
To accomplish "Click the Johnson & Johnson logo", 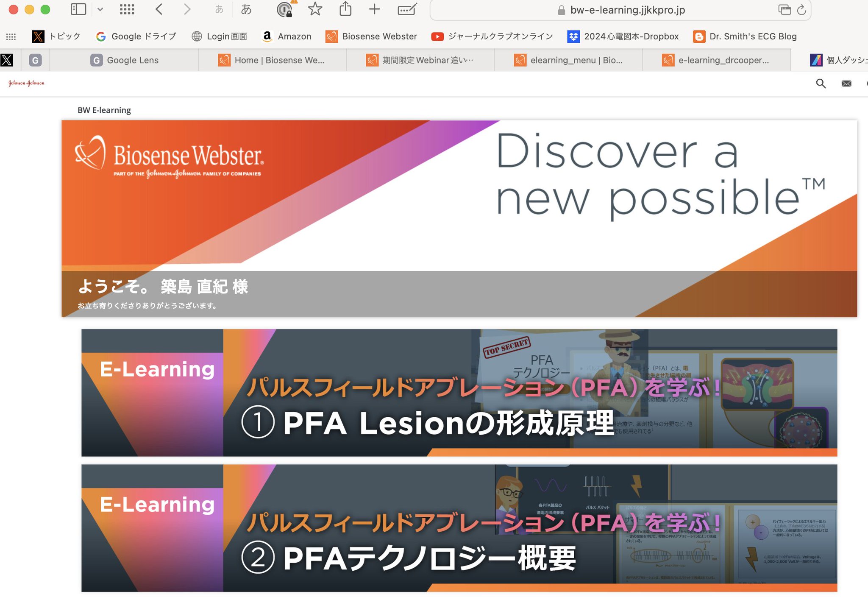I will click(26, 83).
